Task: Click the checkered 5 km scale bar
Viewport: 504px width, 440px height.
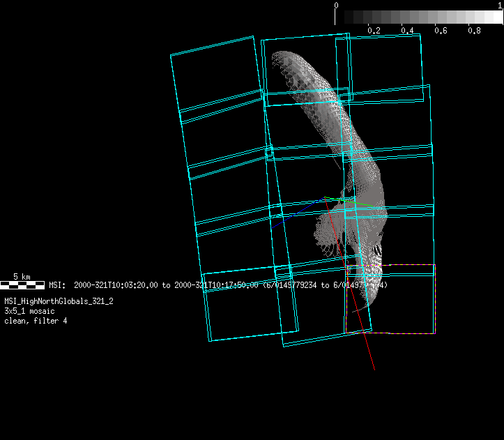Action: pyautogui.click(x=22, y=285)
